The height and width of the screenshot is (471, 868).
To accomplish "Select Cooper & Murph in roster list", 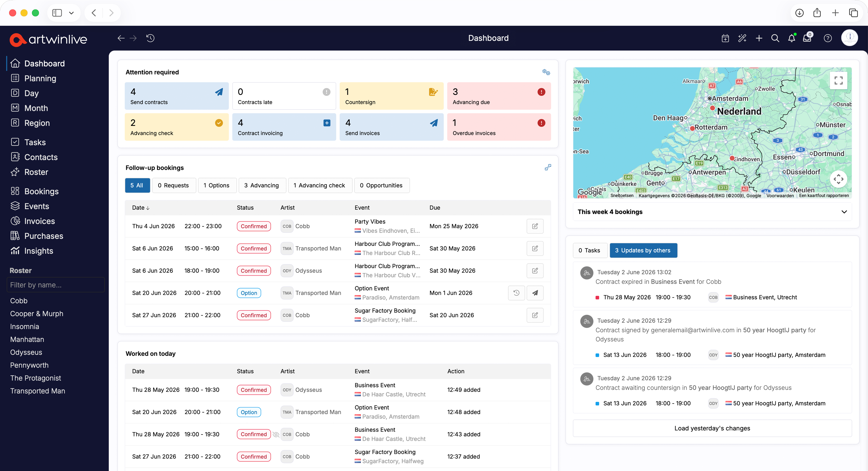I will click(x=37, y=314).
